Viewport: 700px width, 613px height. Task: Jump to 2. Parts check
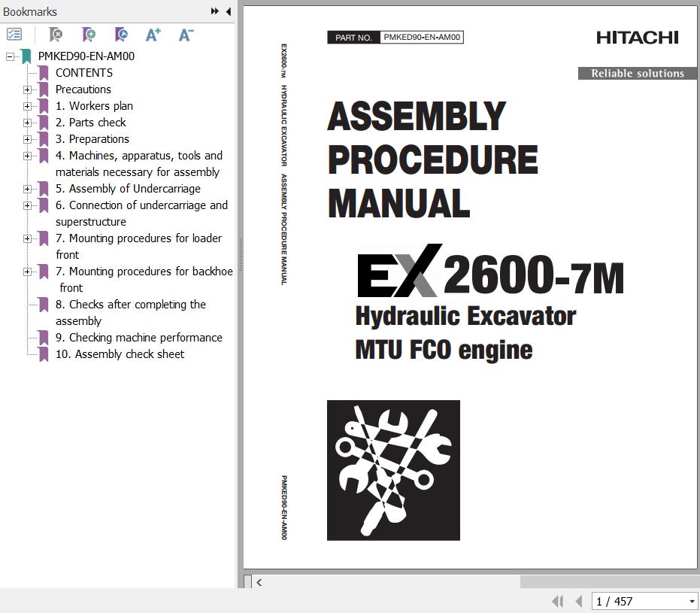click(91, 123)
